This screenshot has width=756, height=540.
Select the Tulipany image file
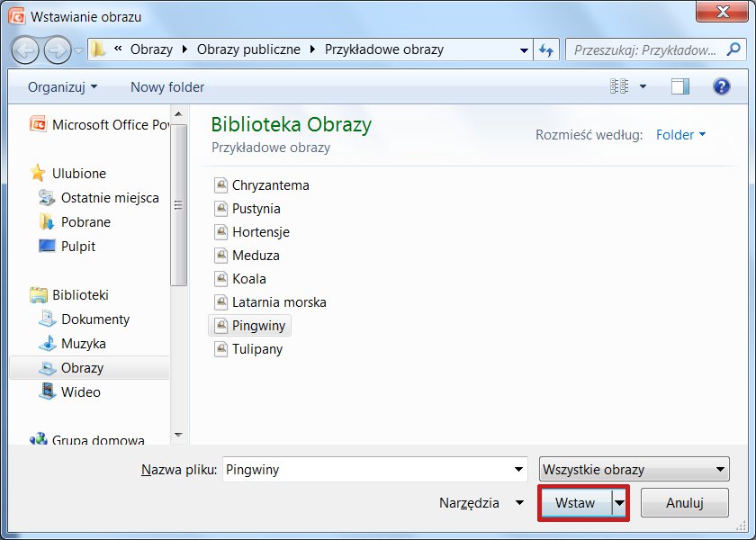(248, 349)
